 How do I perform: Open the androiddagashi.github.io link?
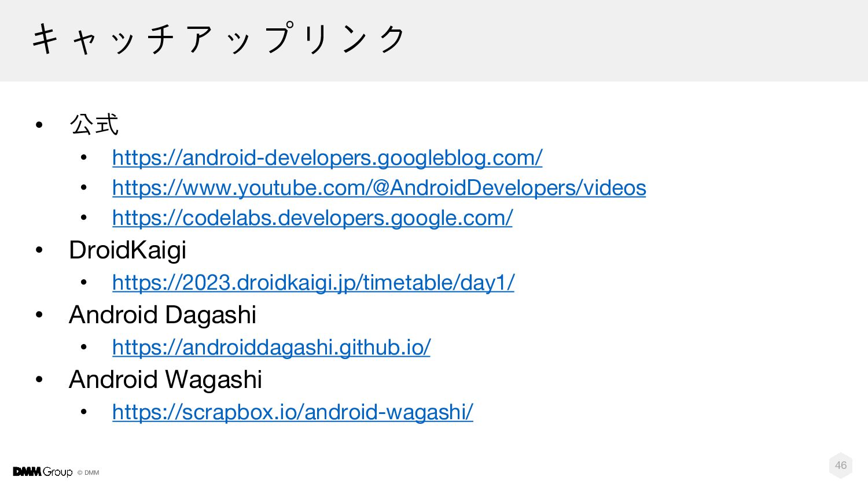271,347
